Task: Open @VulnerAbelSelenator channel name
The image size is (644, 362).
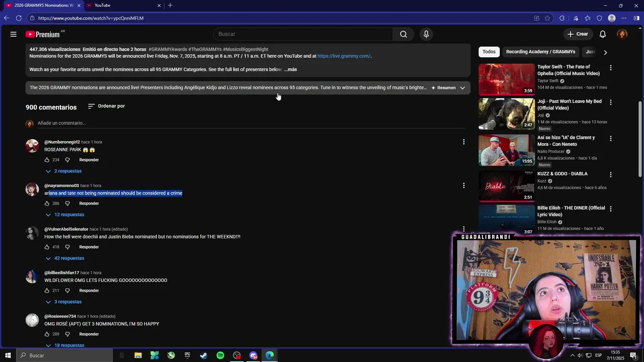Action: click(x=66, y=229)
